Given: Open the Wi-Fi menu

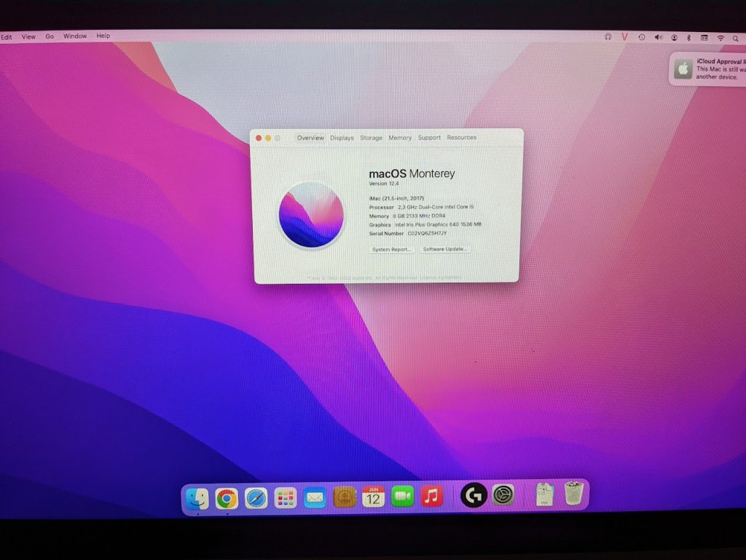Looking at the screenshot, I should pyautogui.click(x=721, y=38).
